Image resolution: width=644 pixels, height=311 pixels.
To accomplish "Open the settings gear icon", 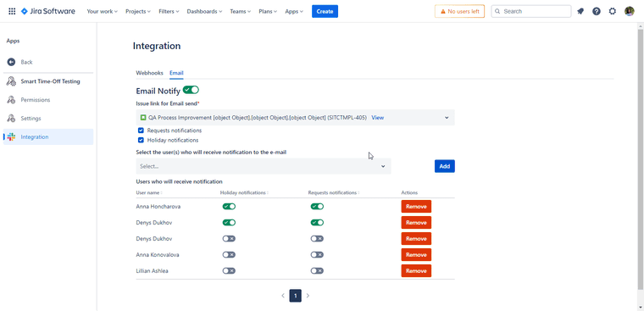I will coord(613,12).
